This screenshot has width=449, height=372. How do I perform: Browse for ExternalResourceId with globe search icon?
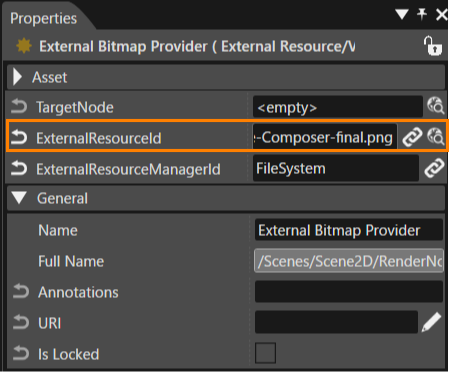tap(436, 137)
